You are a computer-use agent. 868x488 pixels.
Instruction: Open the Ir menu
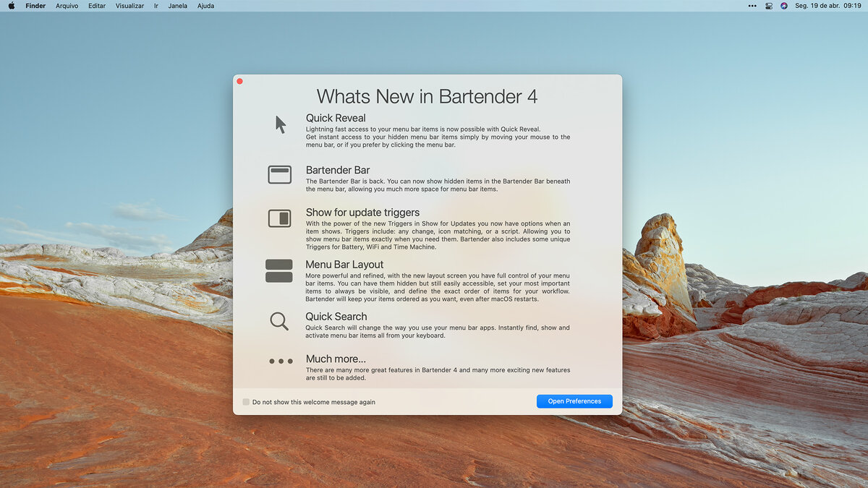(156, 6)
